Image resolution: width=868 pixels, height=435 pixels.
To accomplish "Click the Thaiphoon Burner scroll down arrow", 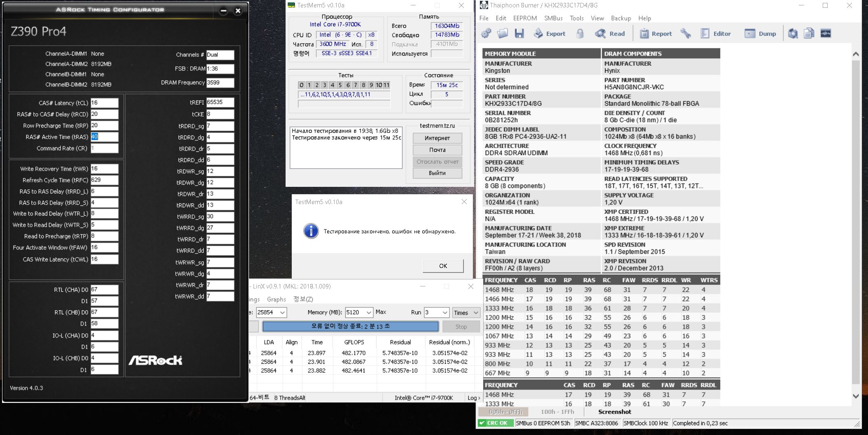I will pyautogui.click(x=856, y=396).
